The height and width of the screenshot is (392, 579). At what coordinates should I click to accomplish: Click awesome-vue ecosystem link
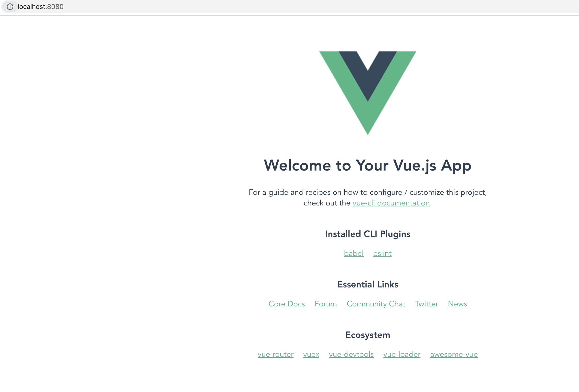click(x=454, y=354)
